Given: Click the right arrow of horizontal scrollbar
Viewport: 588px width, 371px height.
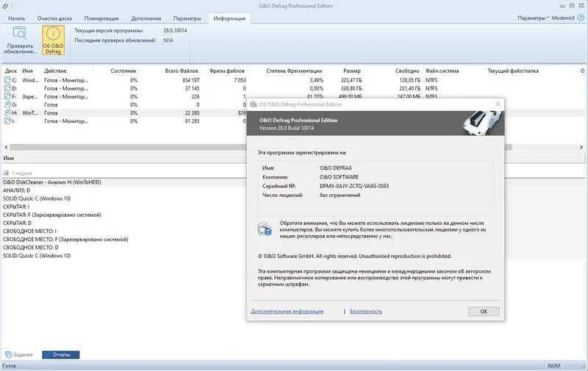Looking at the screenshot, I should [x=581, y=147].
